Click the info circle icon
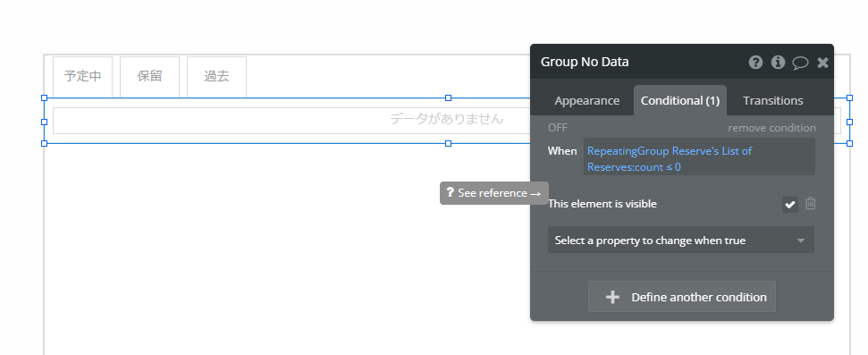This screenshot has height=355, width=868. tap(778, 62)
